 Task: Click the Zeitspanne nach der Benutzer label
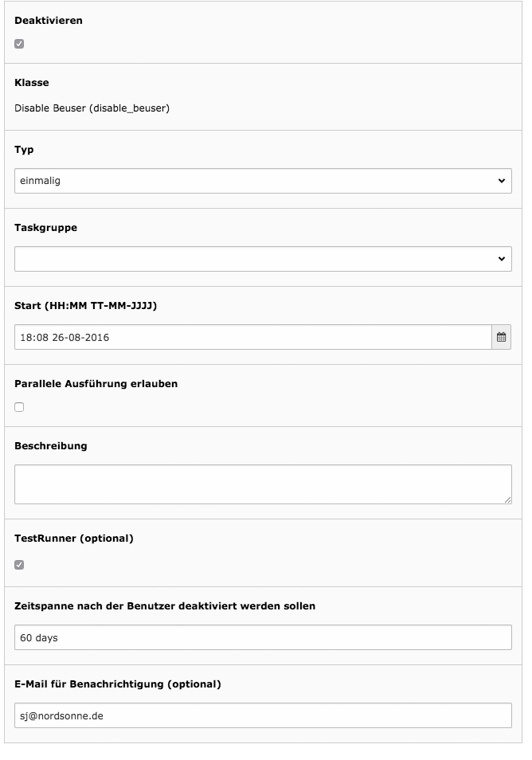[x=165, y=606]
